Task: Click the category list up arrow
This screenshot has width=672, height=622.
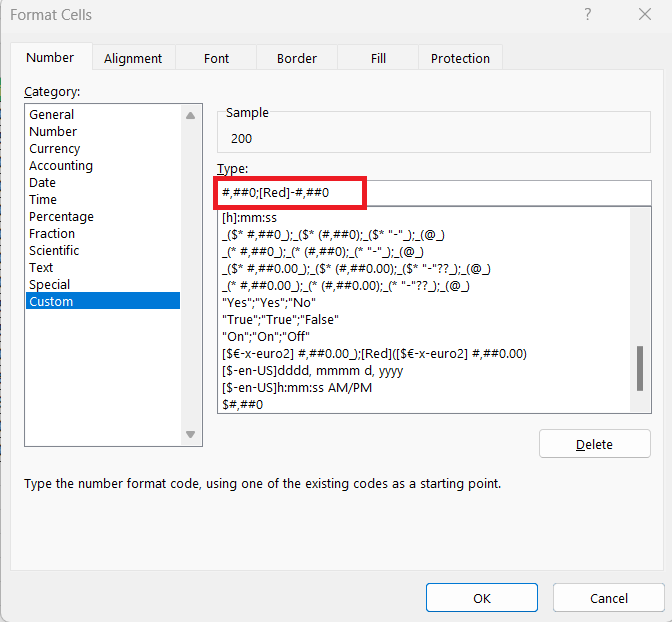Action: (191, 115)
